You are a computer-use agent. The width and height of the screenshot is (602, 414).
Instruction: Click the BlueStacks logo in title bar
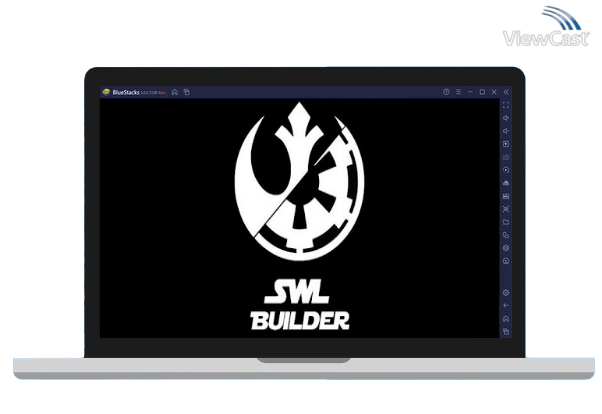(x=106, y=92)
